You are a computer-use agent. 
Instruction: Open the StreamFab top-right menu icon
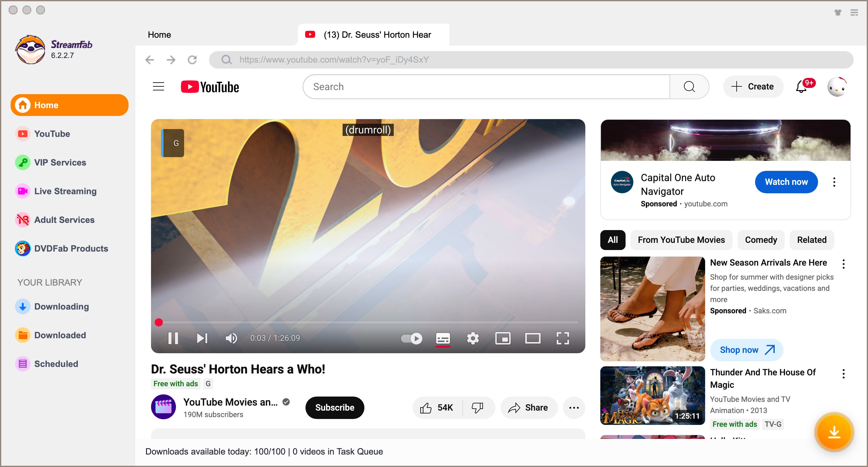(x=854, y=12)
